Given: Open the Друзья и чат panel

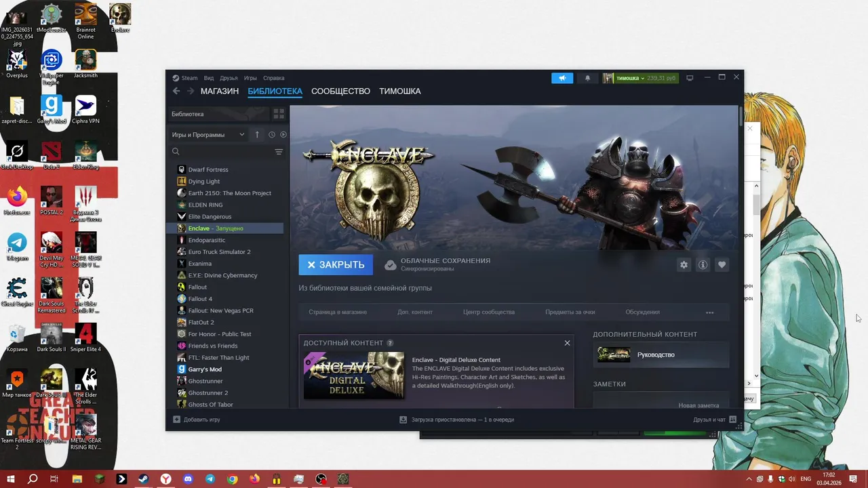Looking at the screenshot, I should 714,420.
